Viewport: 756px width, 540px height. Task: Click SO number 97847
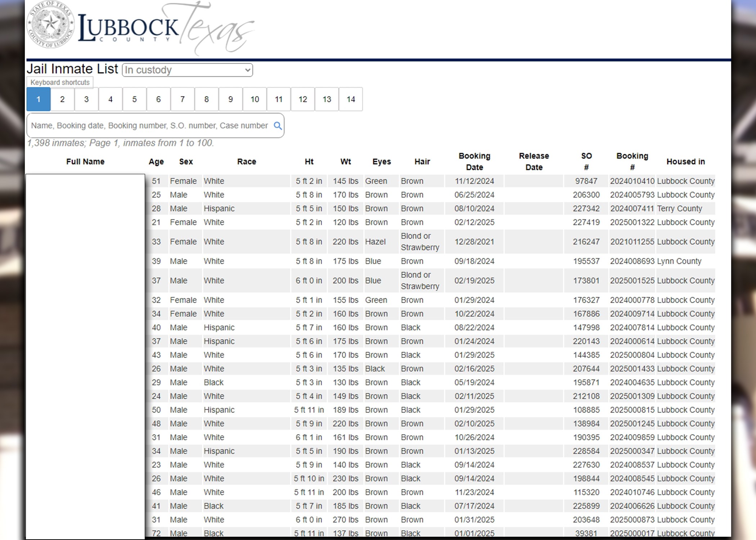click(586, 181)
